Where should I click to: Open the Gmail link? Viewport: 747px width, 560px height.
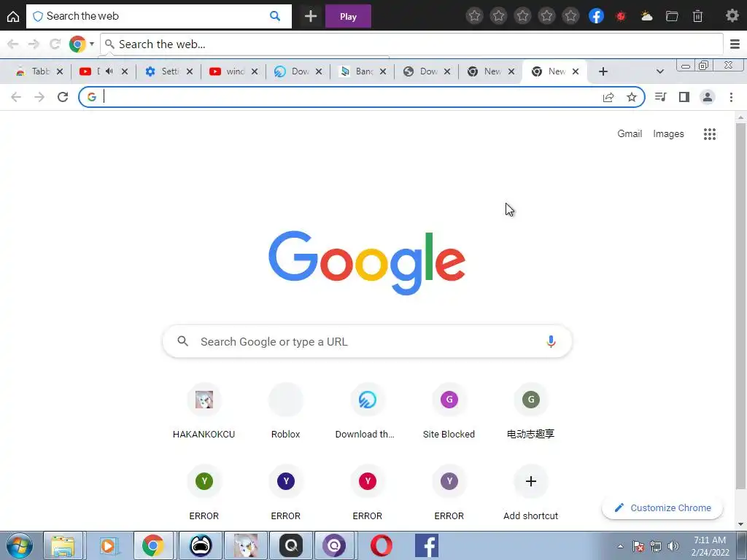coord(630,134)
